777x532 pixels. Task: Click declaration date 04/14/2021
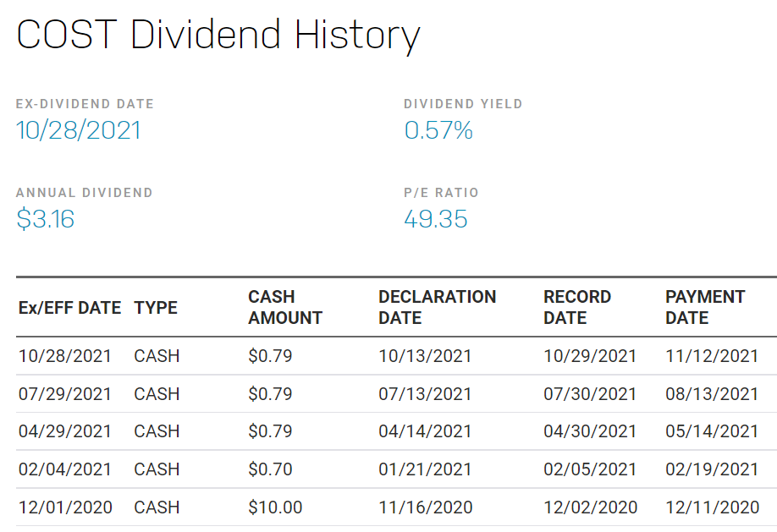click(425, 431)
